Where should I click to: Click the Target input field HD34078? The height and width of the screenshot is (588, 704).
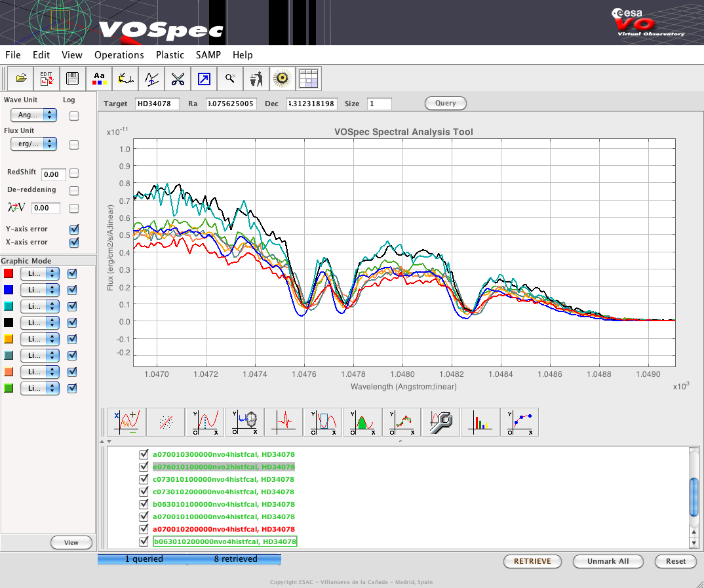[x=157, y=104]
